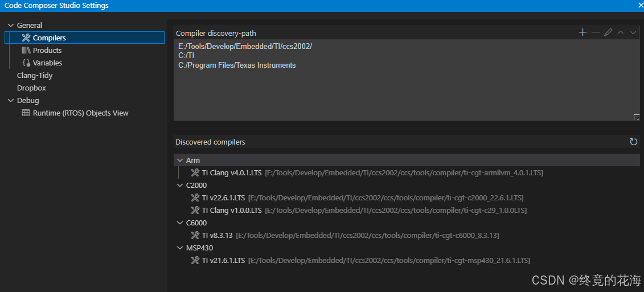Select the General category label
The height and width of the screenshot is (292, 644).
click(30, 26)
